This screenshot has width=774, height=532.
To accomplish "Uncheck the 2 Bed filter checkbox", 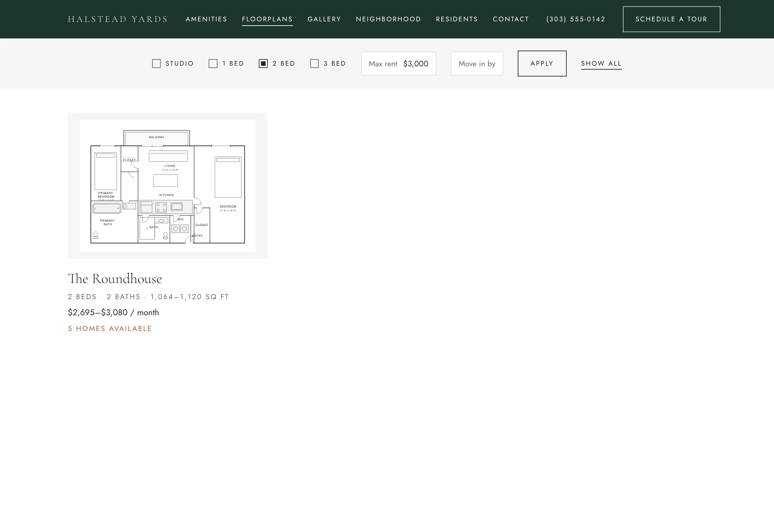I will 263,63.
